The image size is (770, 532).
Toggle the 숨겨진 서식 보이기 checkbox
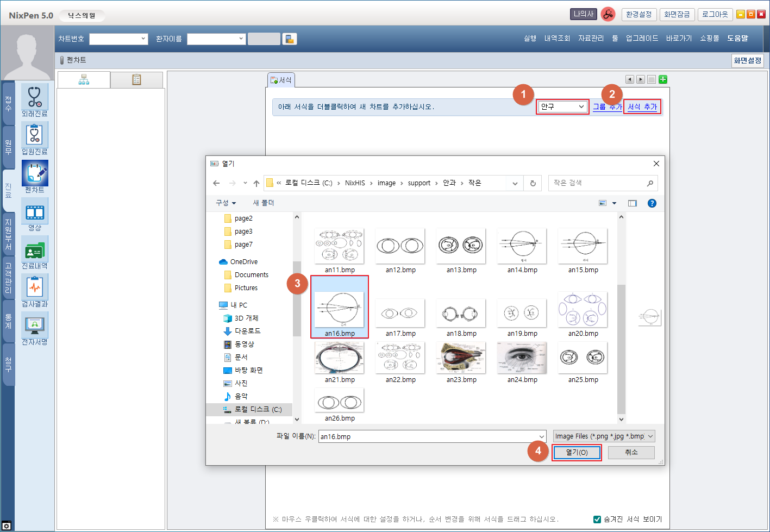597,519
